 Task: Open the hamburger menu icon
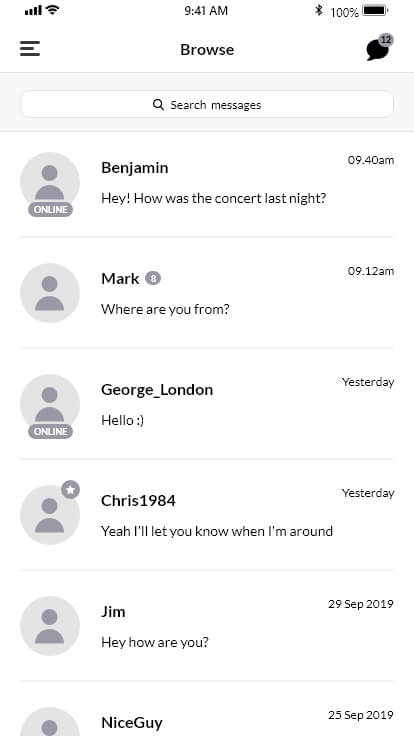[30, 49]
